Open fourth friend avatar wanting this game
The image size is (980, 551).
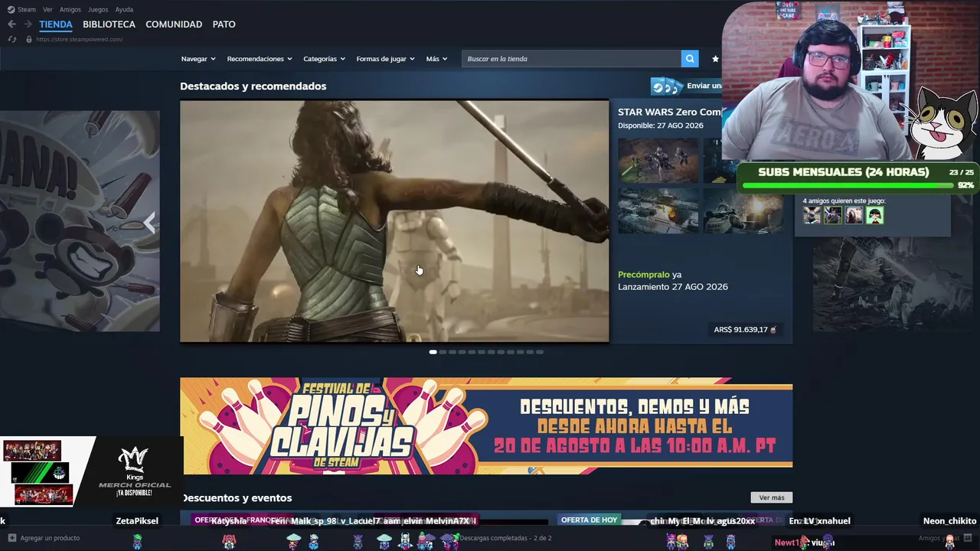point(874,216)
